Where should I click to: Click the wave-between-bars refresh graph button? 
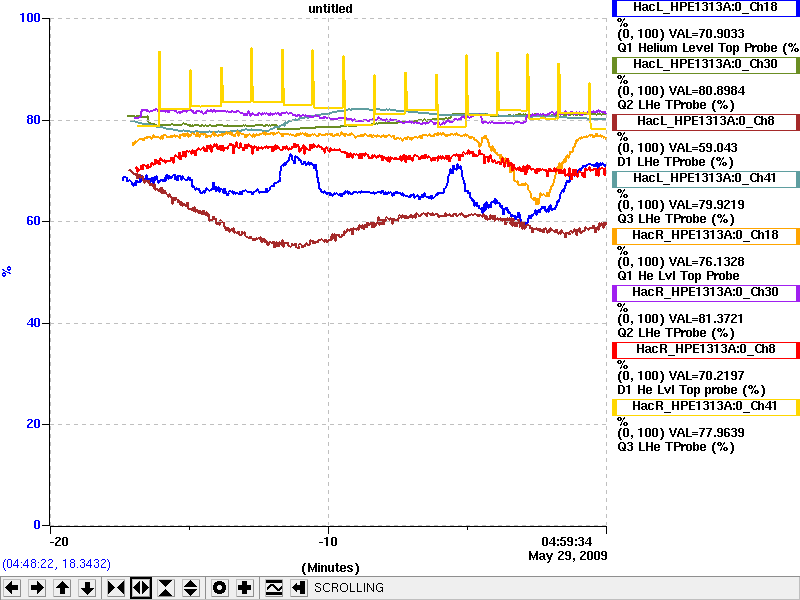pos(274,588)
